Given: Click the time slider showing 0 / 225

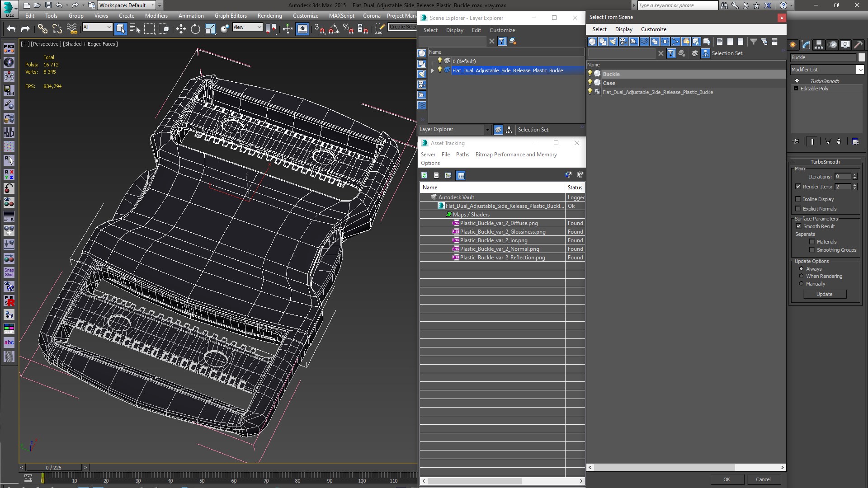Looking at the screenshot, I should (53, 468).
